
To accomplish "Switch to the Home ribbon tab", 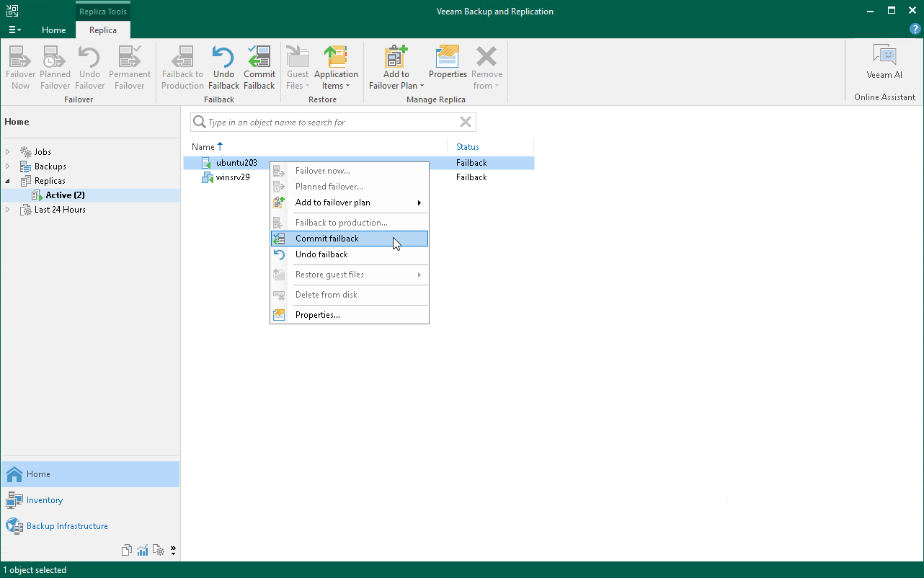I will 54,30.
